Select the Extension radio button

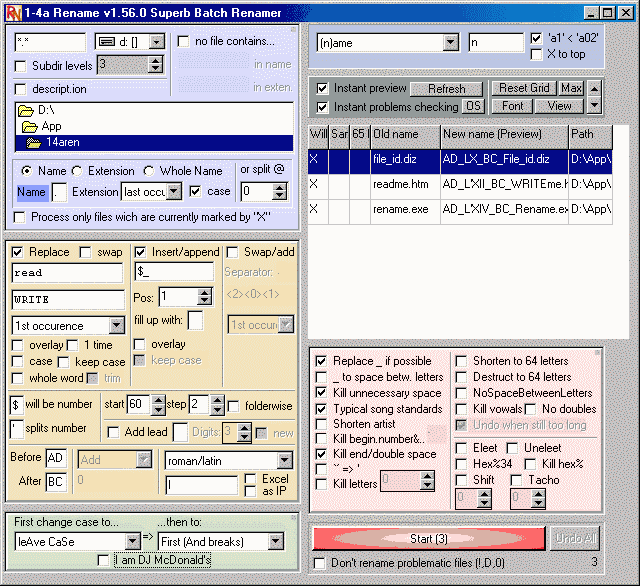(x=77, y=171)
